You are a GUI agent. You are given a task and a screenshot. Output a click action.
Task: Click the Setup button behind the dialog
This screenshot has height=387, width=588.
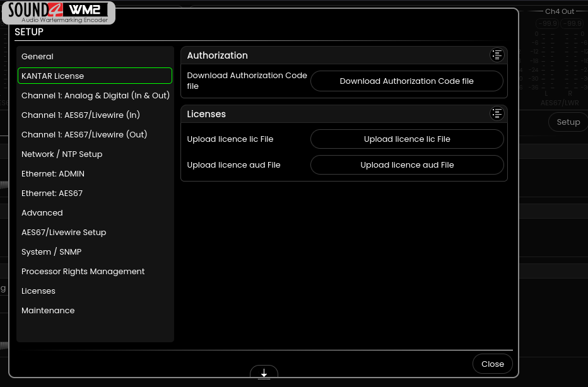(568, 122)
